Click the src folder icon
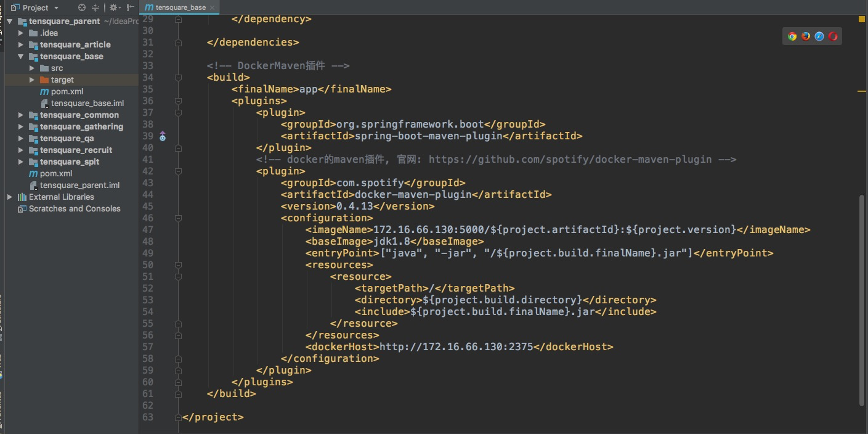Image resolution: width=868 pixels, height=434 pixels. [44, 68]
